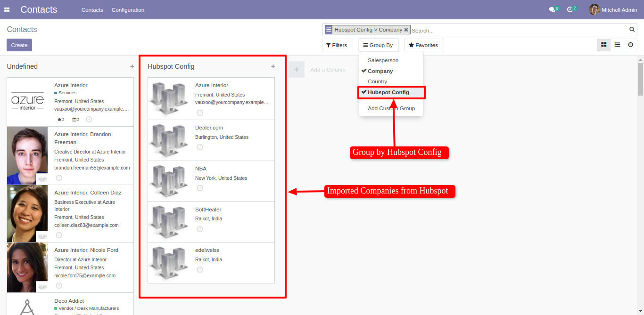Open the Favorites dropdown
This screenshot has height=315, width=644.
pos(424,45)
